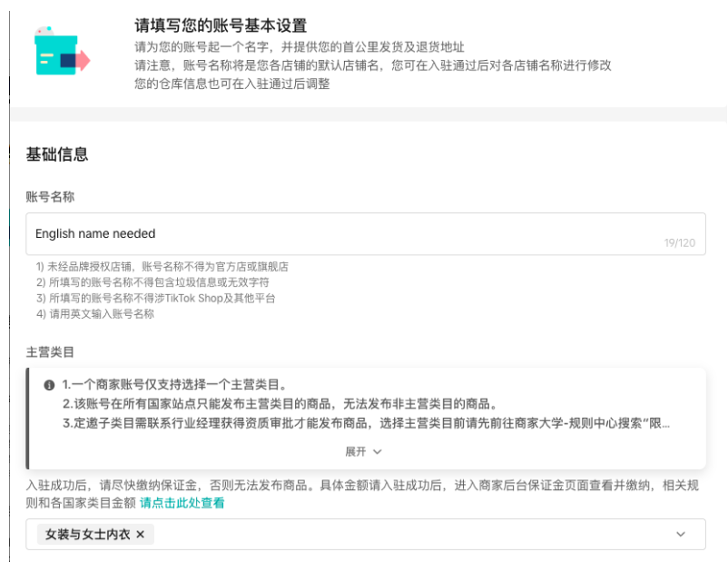Click the rule 请用英文输入账号名称
728x562 pixels.
click(95, 314)
